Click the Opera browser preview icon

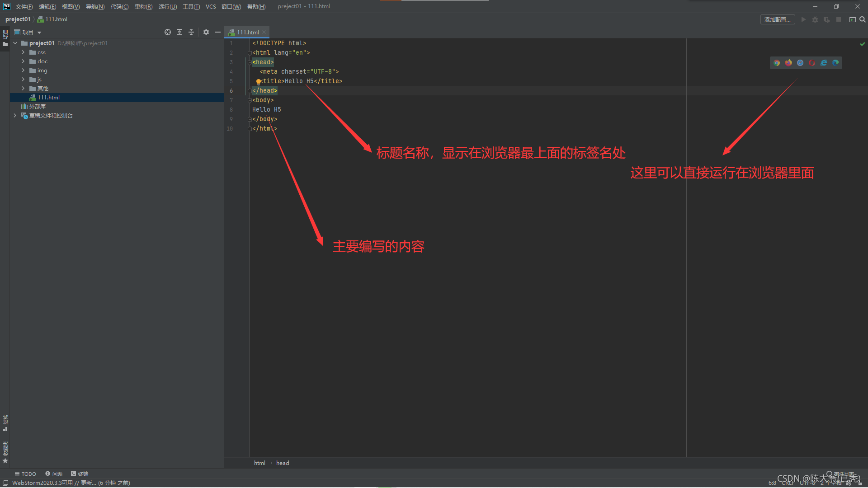tap(812, 63)
